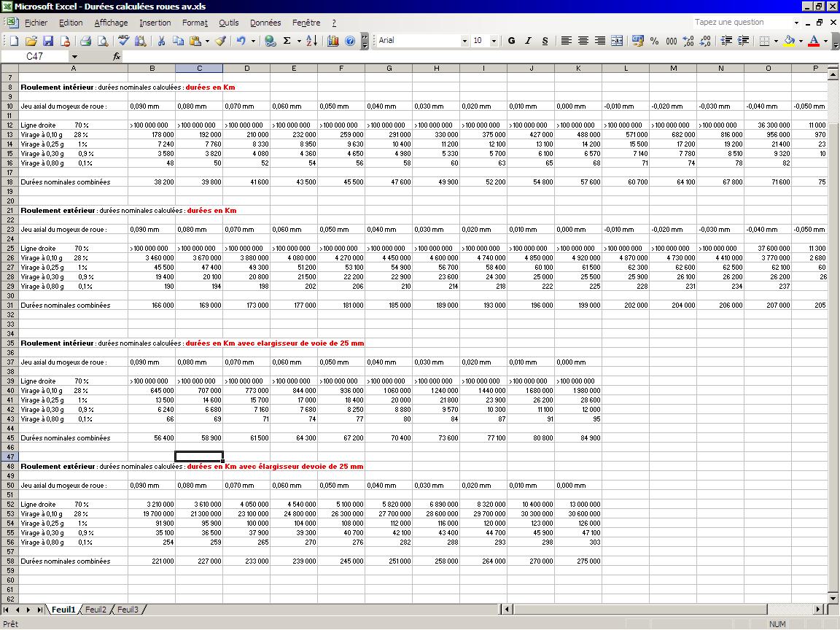Click the Merge and Center icon
The image size is (840, 630).
(617, 41)
